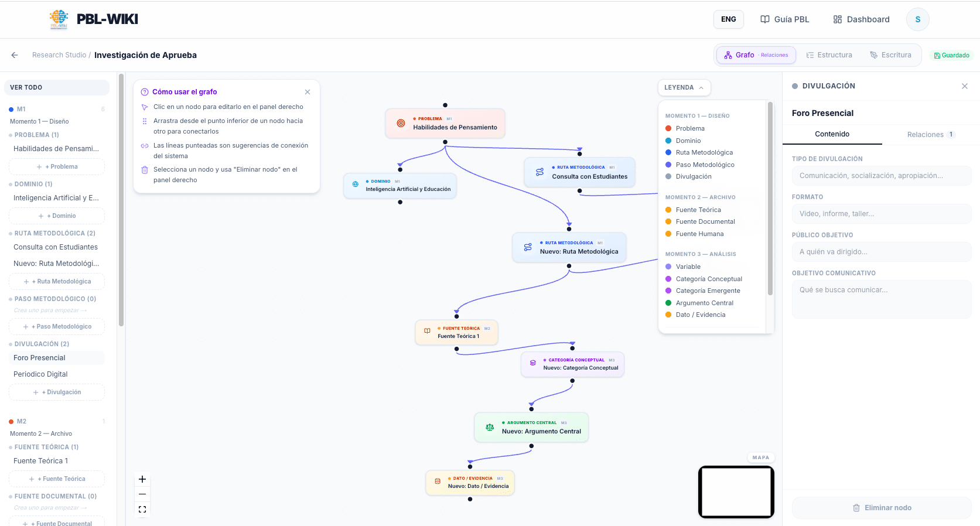Switch language with ENG button

click(x=729, y=19)
